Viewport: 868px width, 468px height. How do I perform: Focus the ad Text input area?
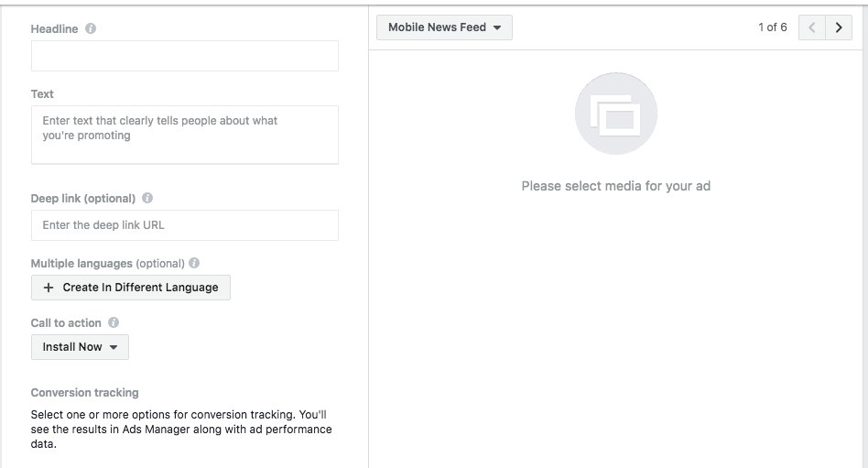[185, 135]
